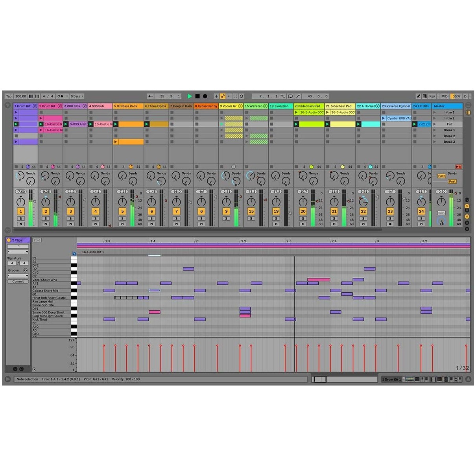
Task: Toggle the metronome icon next to time signature
Action: [60, 96]
